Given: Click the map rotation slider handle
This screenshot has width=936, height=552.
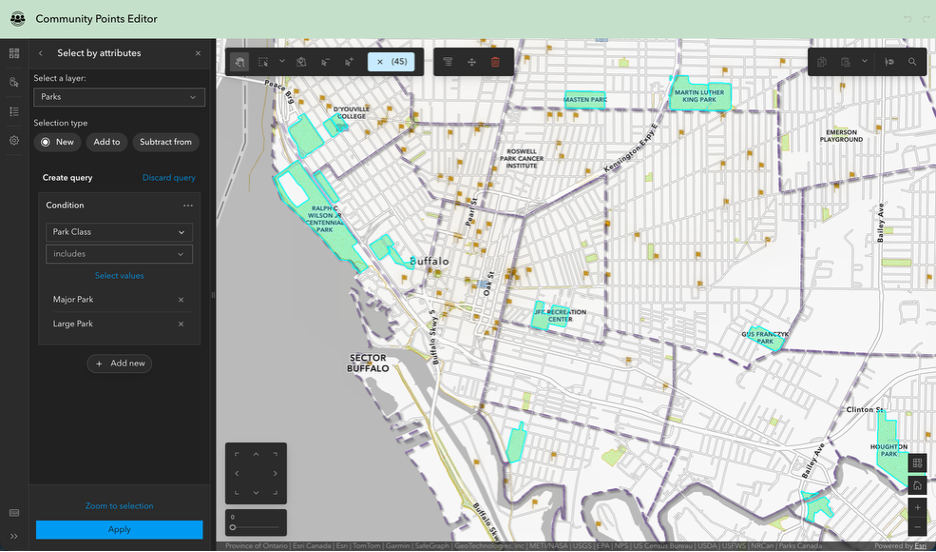Looking at the screenshot, I should click(x=233, y=527).
